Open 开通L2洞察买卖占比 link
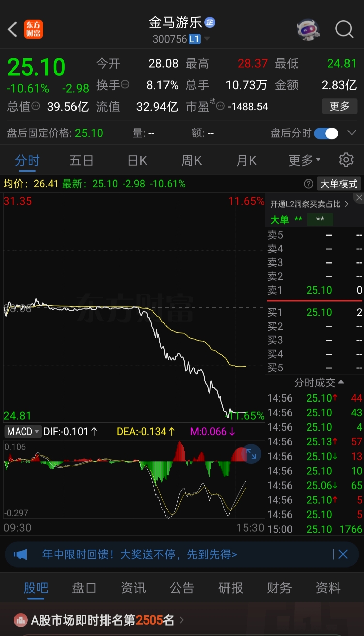364x636 pixels. [309, 204]
